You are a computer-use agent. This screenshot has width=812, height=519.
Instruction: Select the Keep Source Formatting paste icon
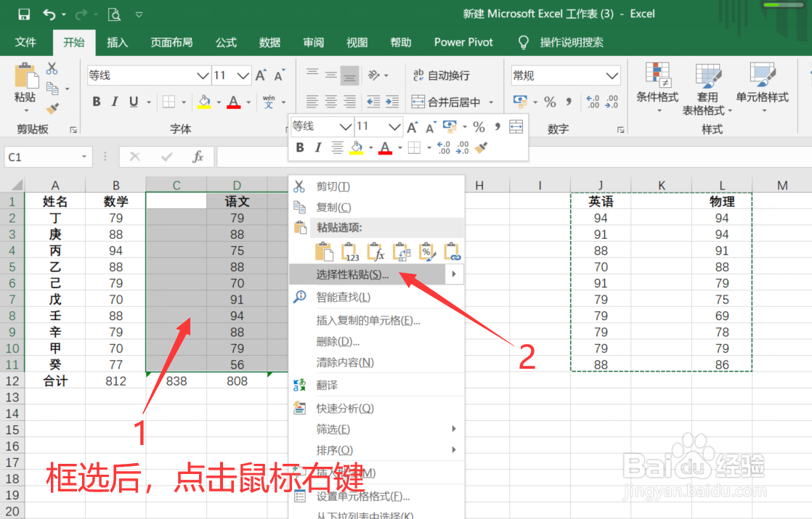pyautogui.click(x=323, y=250)
